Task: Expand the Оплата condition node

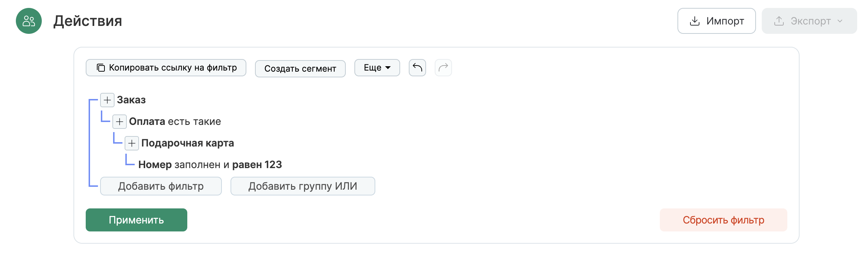Action: (119, 122)
